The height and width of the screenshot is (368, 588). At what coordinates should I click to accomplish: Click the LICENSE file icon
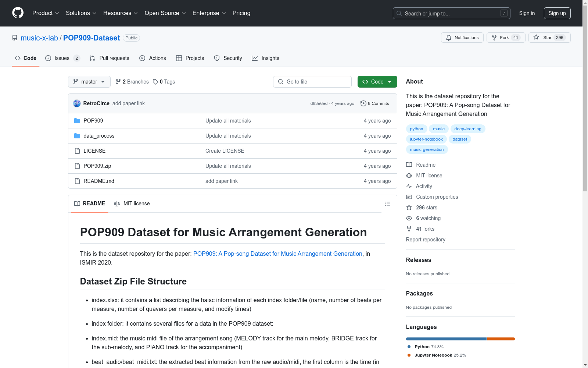coord(77,151)
